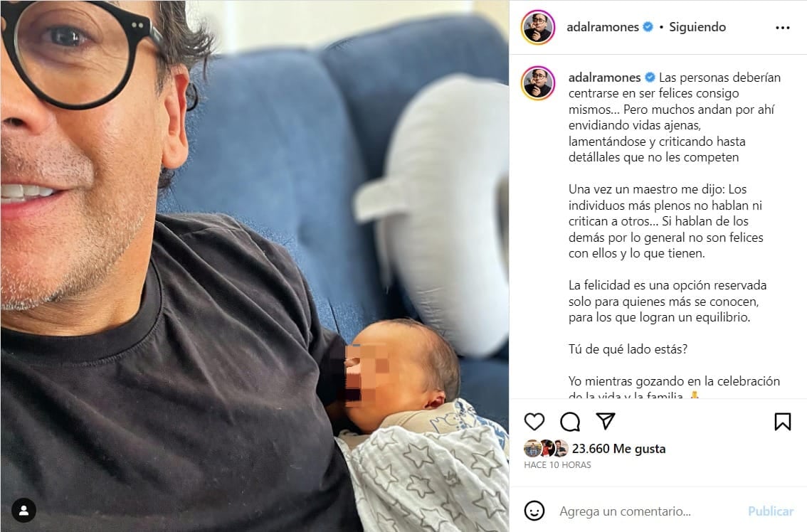Open the emoji picker smiley icon
Image resolution: width=807 pixels, height=532 pixels.
(x=534, y=511)
